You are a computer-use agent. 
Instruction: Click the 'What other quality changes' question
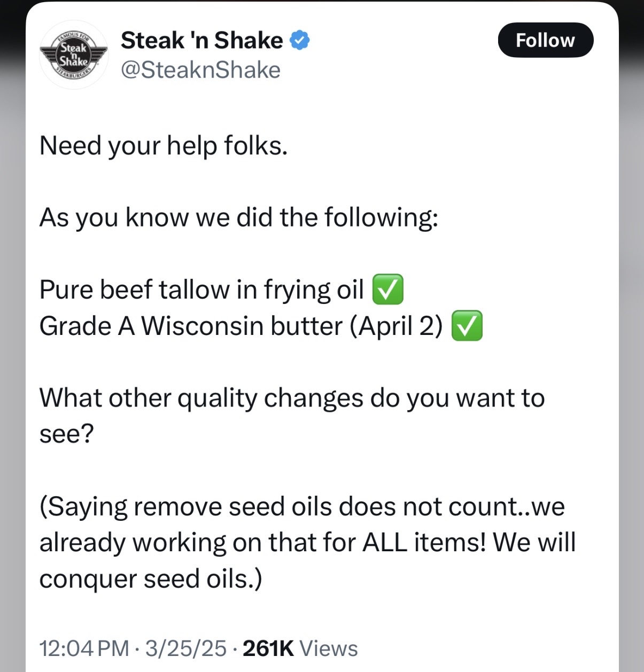292,416
